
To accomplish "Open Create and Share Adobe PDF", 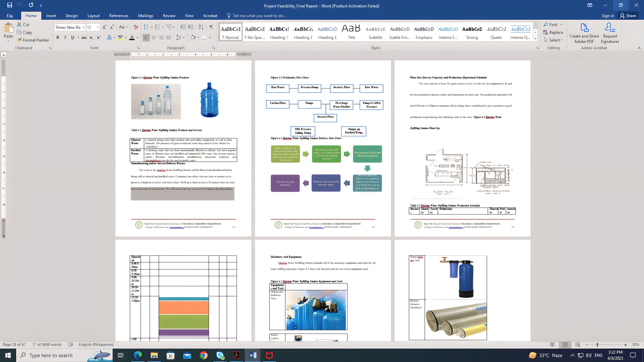I will tap(584, 33).
